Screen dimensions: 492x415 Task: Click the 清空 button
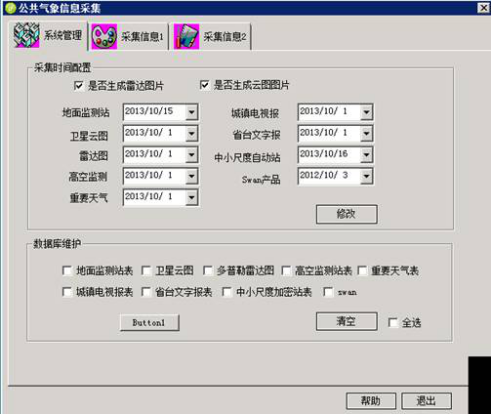(x=347, y=321)
